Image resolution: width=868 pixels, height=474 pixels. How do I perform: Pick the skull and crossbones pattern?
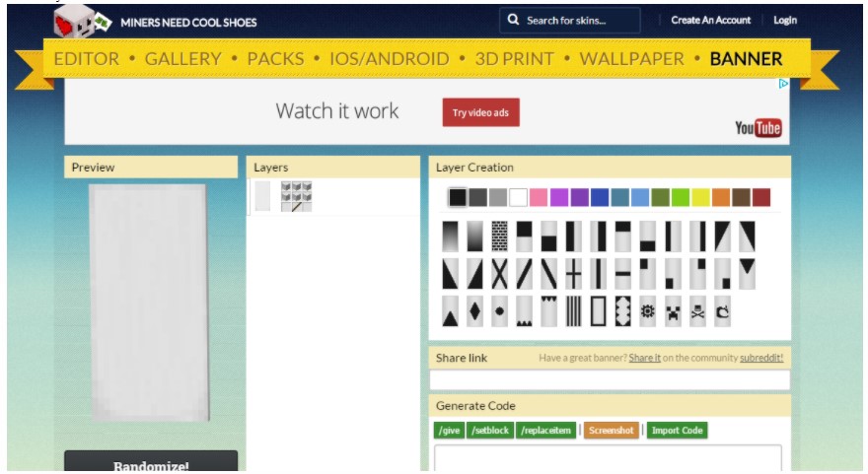tap(698, 311)
